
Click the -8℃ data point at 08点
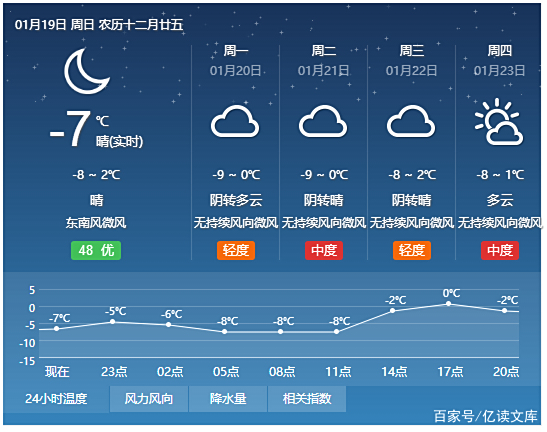click(281, 332)
